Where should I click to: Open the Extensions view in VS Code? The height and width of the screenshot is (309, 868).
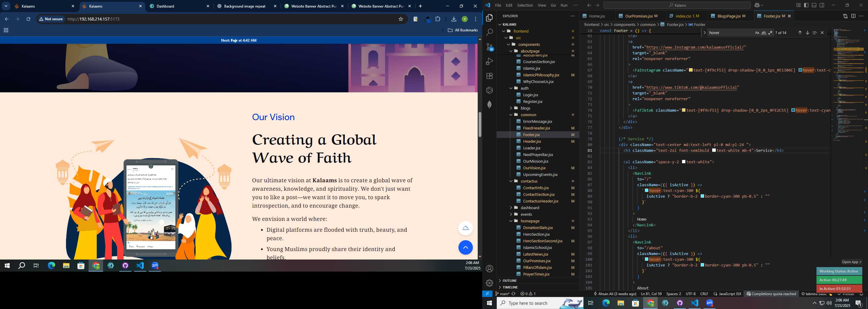tap(489, 76)
